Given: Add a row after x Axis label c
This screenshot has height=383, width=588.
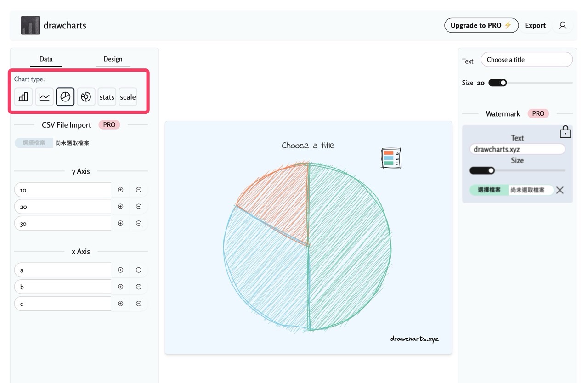Looking at the screenshot, I should point(120,304).
